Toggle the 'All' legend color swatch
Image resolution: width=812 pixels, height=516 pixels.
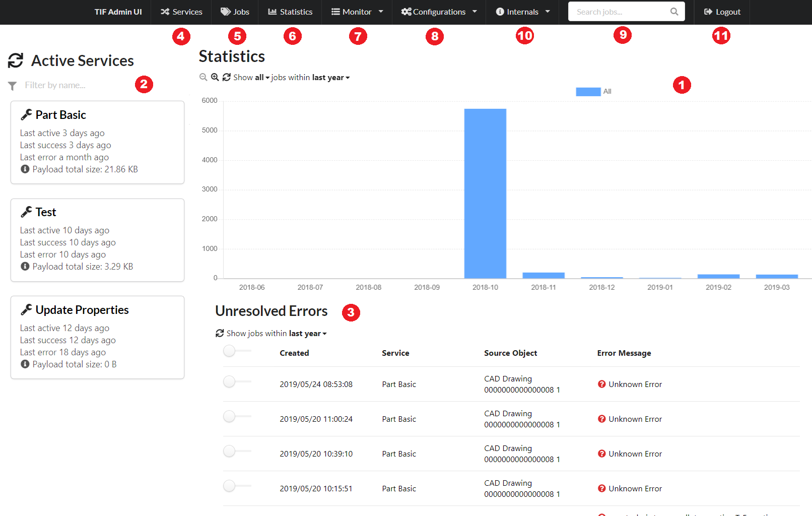588,92
